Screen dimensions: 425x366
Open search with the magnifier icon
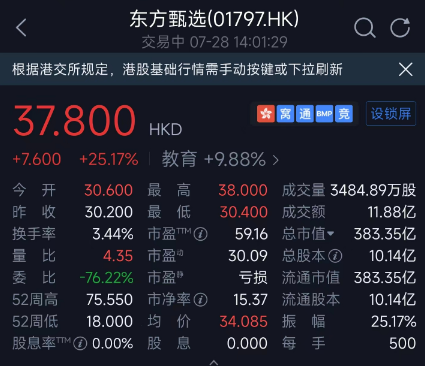[x=365, y=28]
